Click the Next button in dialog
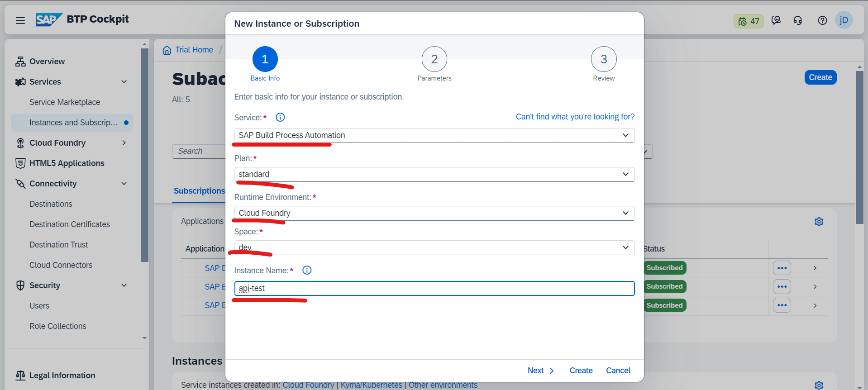 [541, 371]
